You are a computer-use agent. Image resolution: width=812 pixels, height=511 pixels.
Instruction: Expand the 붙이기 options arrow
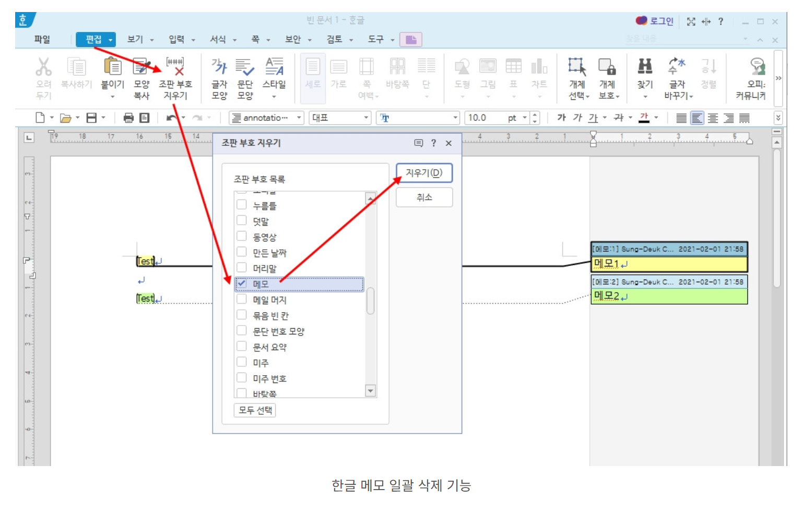click(x=112, y=97)
